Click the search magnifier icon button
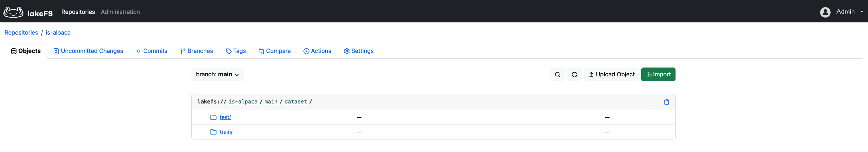Screen dimensions: 868x152 pyautogui.click(x=557, y=75)
